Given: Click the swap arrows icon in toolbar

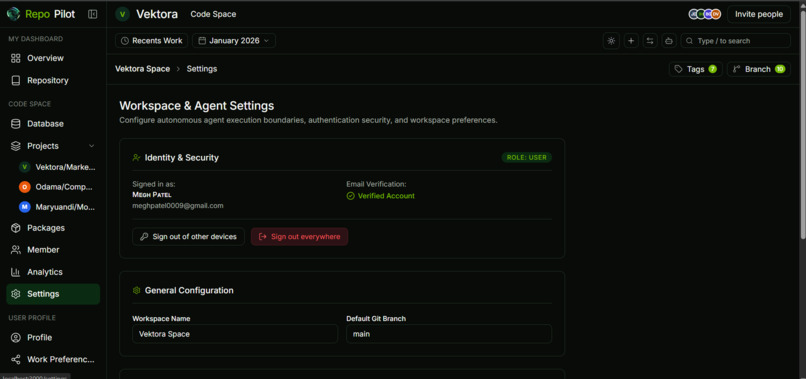Looking at the screenshot, I should [x=650, y=41].
